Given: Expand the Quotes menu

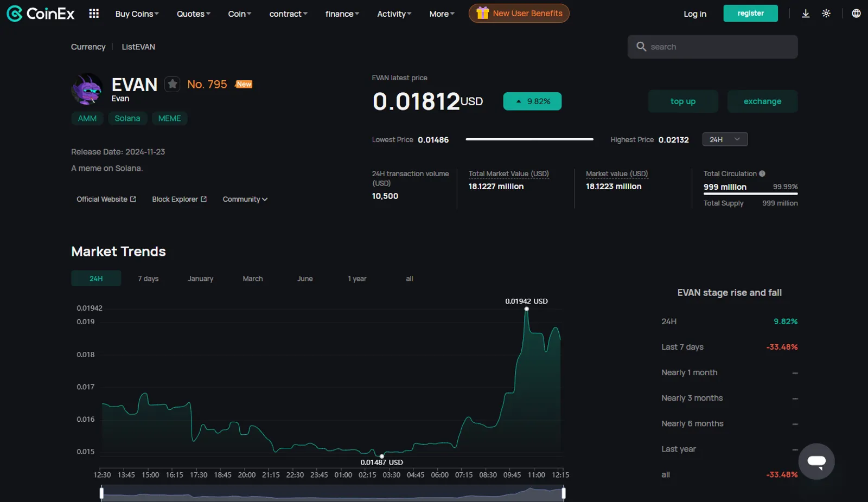Looking at the screenshot, I should 193,14.
